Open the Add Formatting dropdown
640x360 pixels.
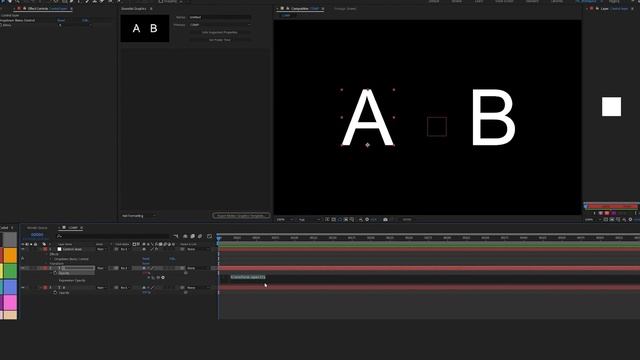pyautogui.click(x=138, y=216)
